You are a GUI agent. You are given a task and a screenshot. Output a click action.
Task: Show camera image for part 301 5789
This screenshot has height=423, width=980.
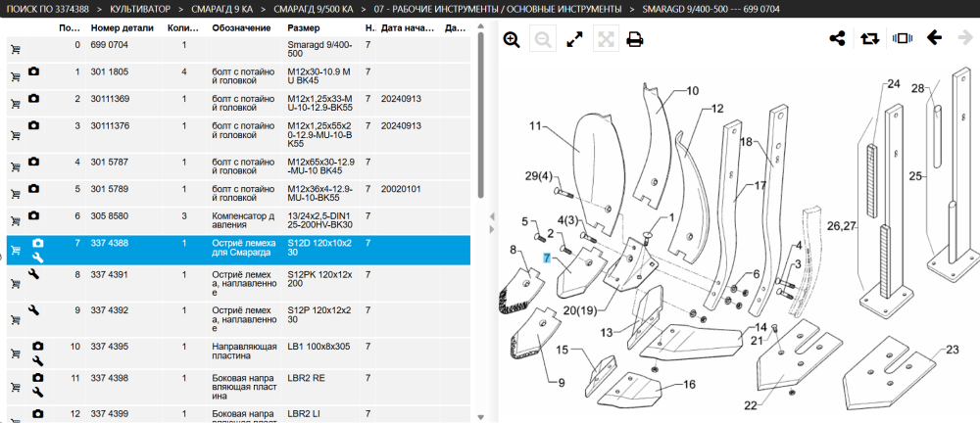(x=33, y=188)
